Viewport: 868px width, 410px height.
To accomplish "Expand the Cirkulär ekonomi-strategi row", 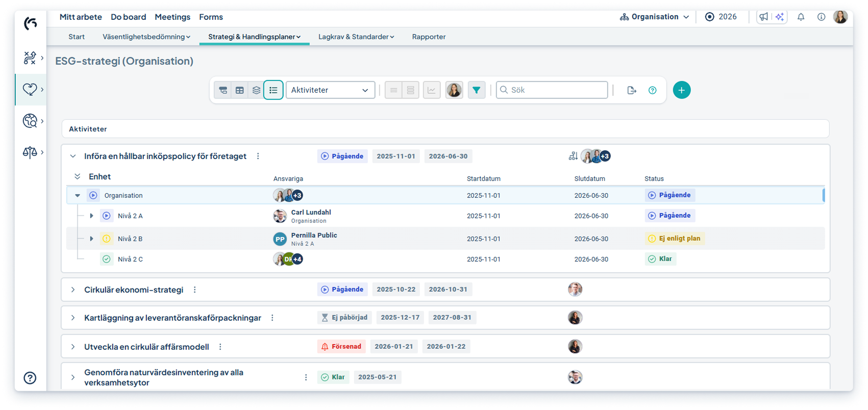I will (73, 290).
